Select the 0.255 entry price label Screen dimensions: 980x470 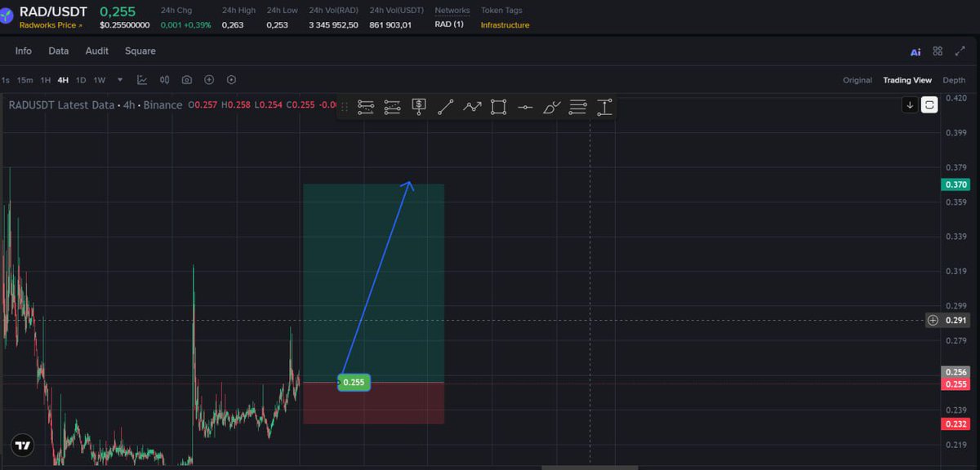click(x=354, y=382)
